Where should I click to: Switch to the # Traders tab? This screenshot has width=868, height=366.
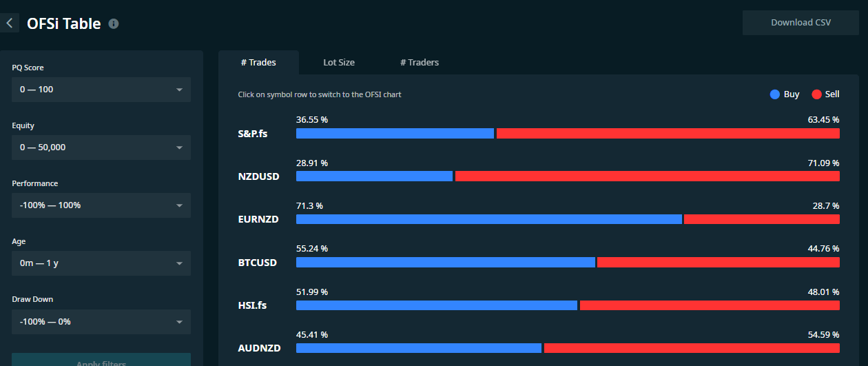(420, 62)
